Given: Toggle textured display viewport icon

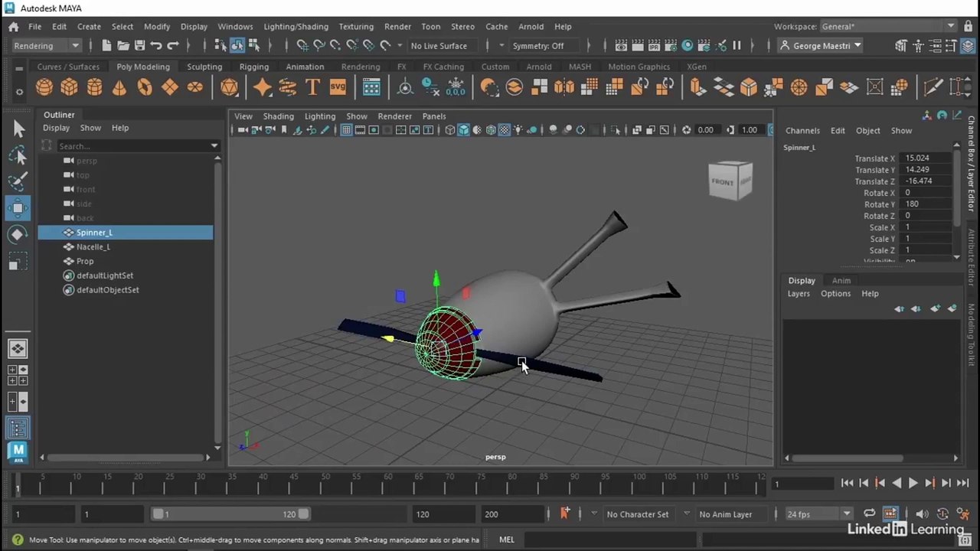Looking at the screenshot, I should (x=504, y=130).
